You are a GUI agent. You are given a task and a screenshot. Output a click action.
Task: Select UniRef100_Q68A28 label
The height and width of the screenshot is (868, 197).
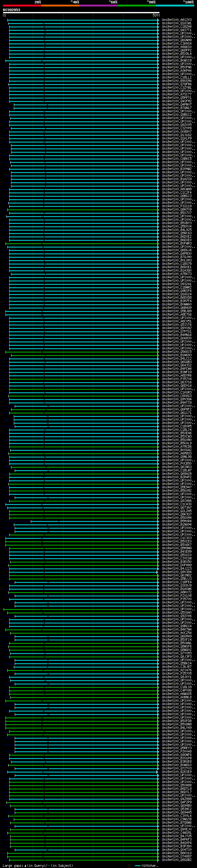coord(177,474)
